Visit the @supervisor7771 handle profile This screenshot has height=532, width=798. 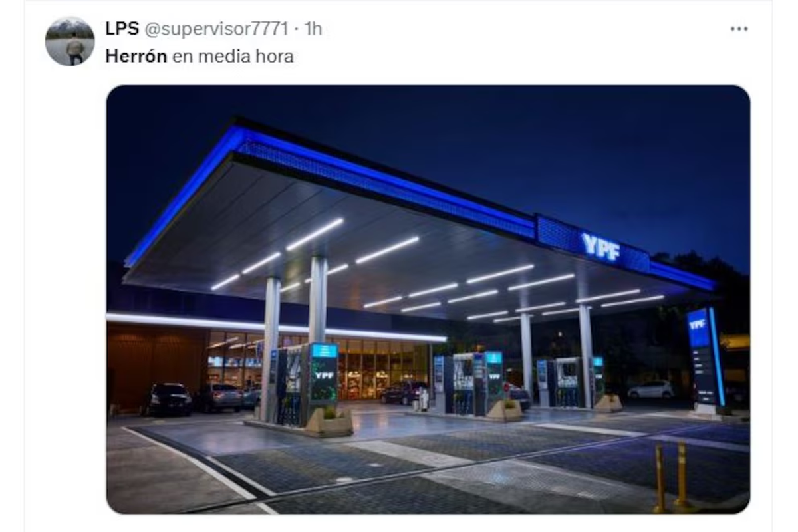[x=216, y=29]
